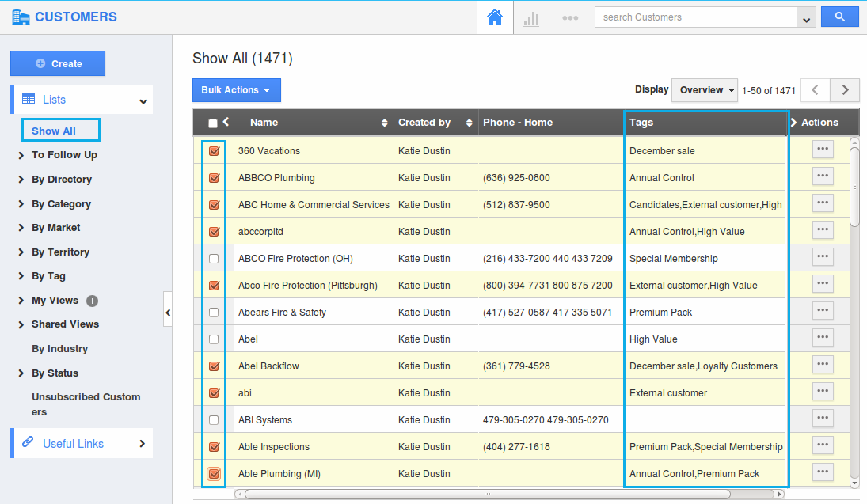Toggle the select-all checkbox in header
867x504 pixels.
pos(213,123)
